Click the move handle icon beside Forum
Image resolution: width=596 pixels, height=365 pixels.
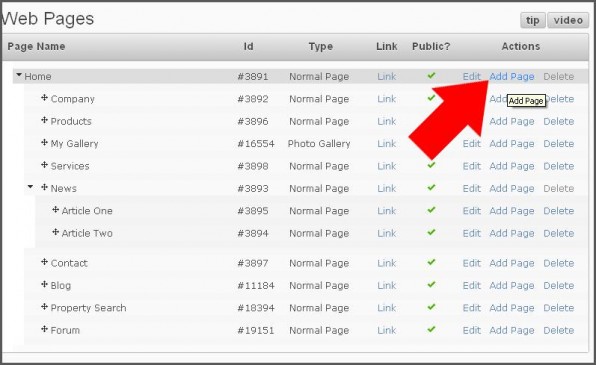[44, 329]
